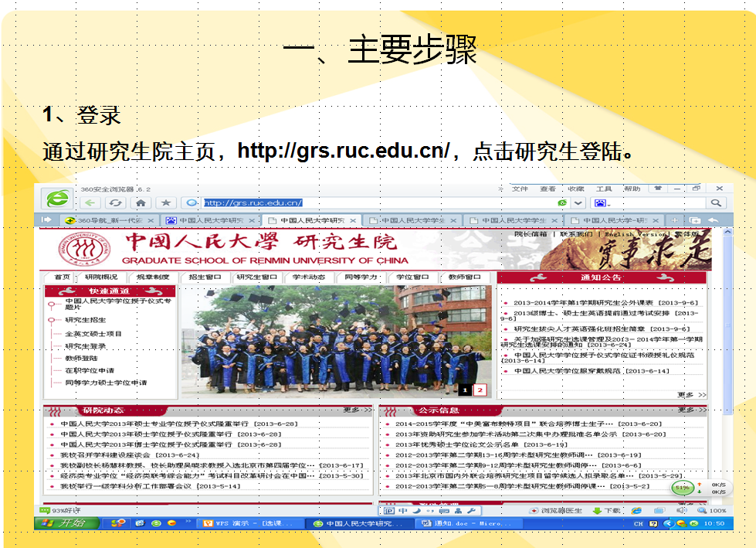Open the 收藏 menu
The height and width of the screenshot is (548, 756).
tap(575, 189)
